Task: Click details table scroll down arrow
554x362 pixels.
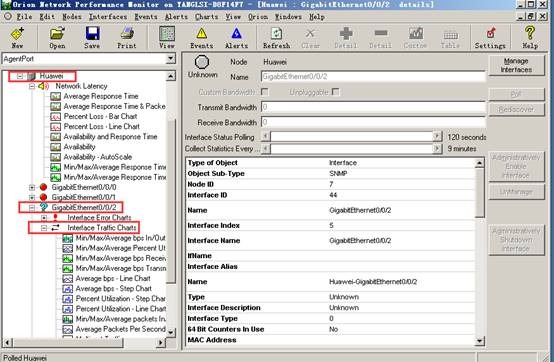Action: (x=479, y=341)
